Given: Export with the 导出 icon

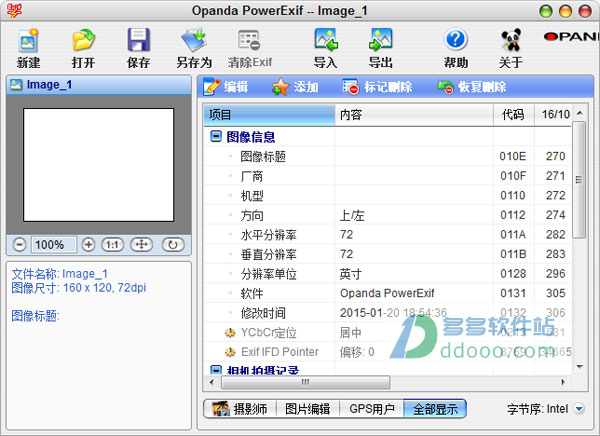Looking at the screenshot, I should coord(380,40).
